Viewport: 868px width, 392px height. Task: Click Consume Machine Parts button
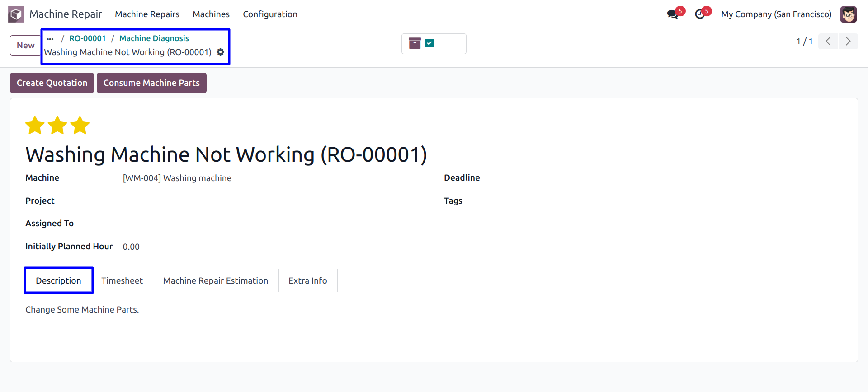click(x=151, y=83)
